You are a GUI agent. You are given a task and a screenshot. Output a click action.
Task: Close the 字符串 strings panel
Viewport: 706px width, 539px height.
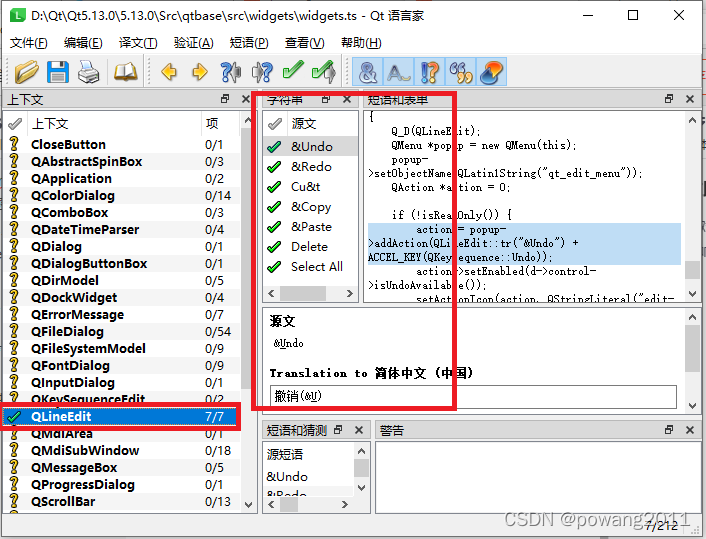tap(347, 99)
